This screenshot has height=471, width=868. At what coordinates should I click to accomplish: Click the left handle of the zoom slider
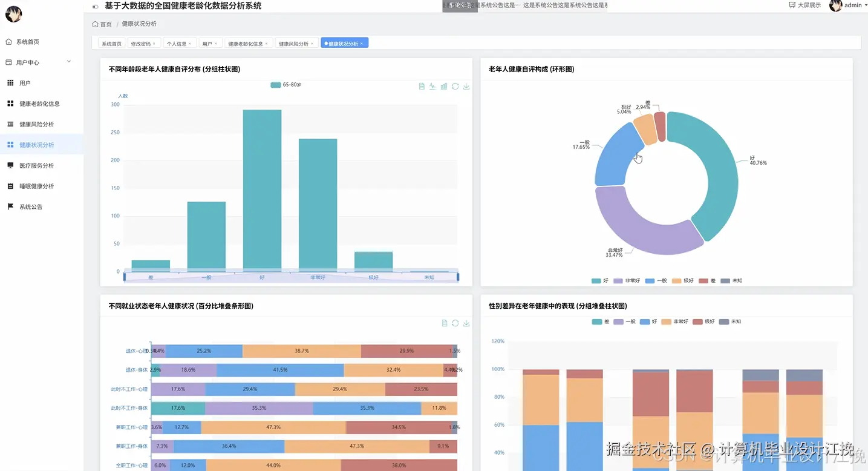[x=124, y=277]
